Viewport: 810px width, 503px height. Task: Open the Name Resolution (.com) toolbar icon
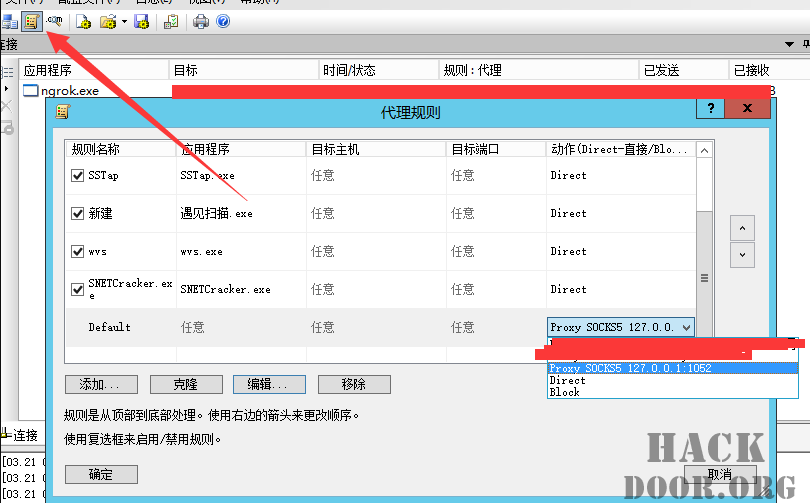[x=54, y=21]
